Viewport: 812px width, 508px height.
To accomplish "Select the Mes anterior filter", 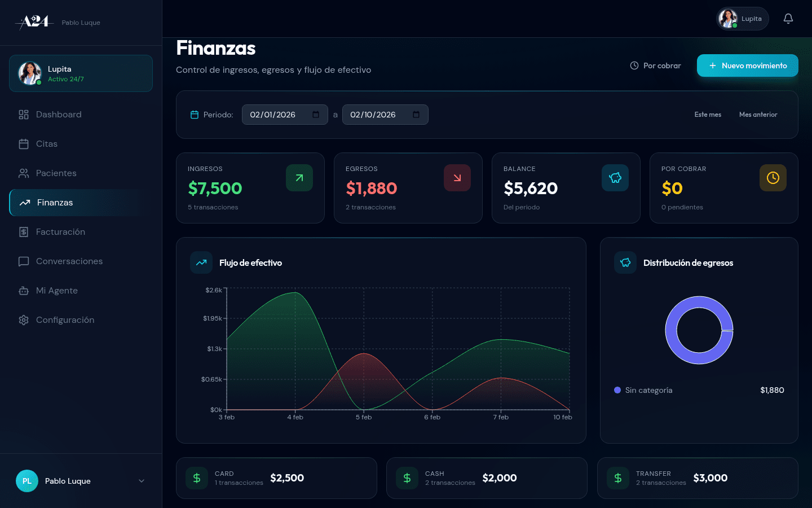I will [758, 115].
